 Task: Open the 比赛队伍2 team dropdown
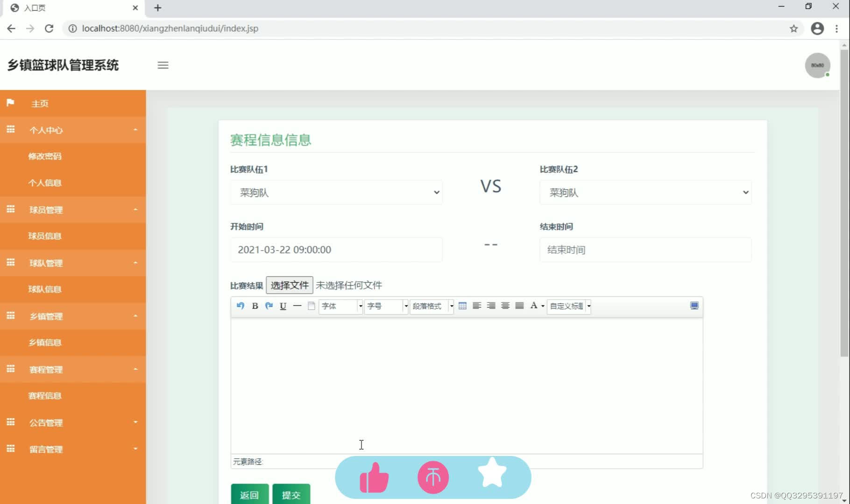(x=645, y=192)
